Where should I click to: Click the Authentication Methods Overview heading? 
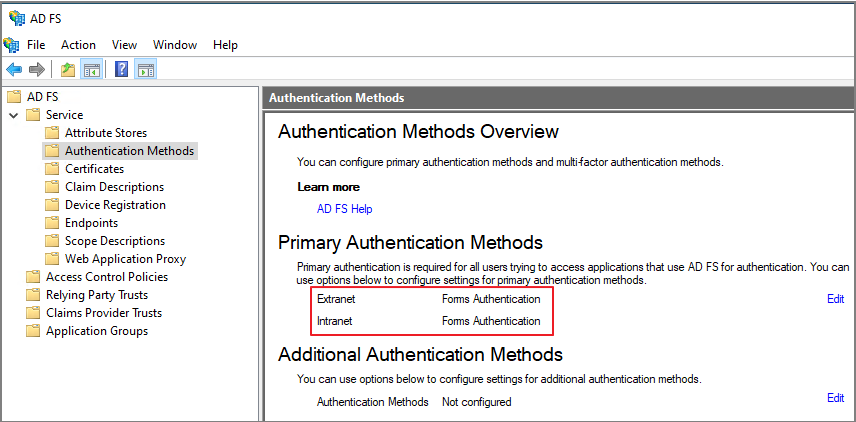[x=418, y=132]
